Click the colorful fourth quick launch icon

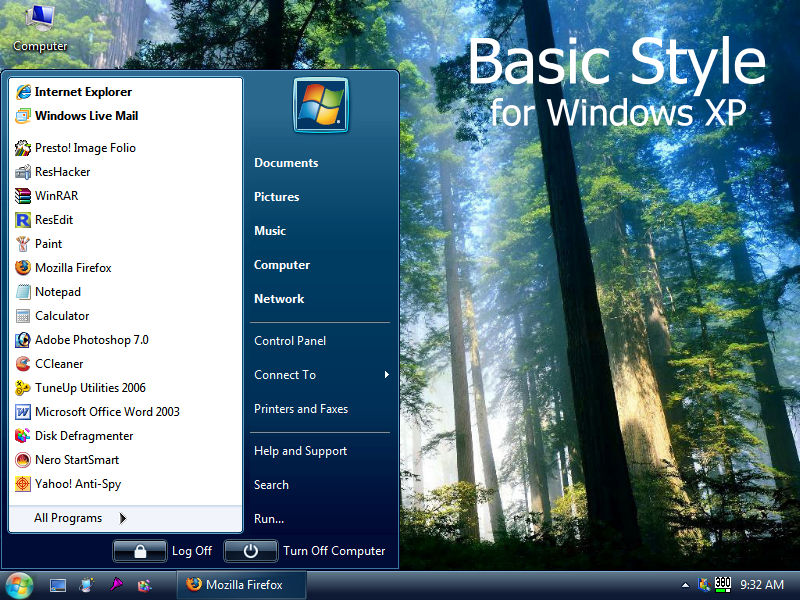pos(145,586)
